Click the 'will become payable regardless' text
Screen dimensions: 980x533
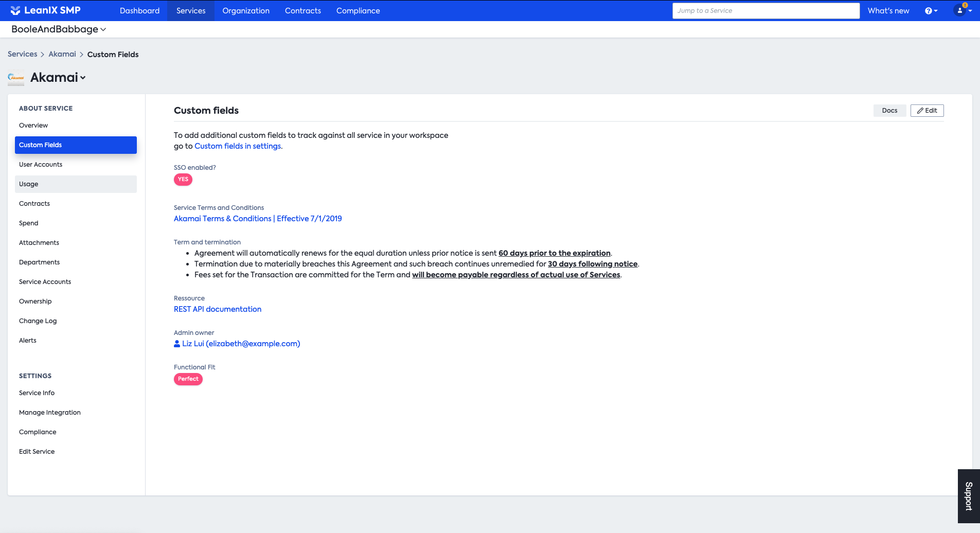coord(516,275)
